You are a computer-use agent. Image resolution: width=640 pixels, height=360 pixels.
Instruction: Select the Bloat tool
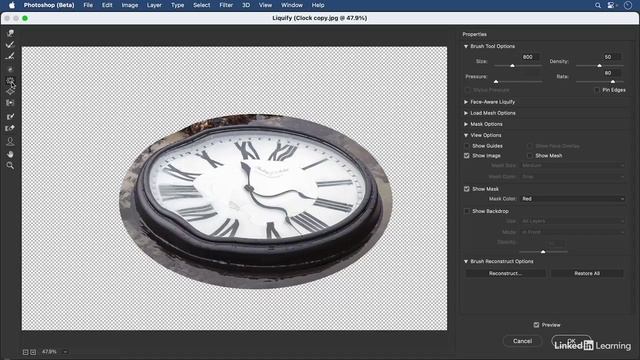pos(10,91)
